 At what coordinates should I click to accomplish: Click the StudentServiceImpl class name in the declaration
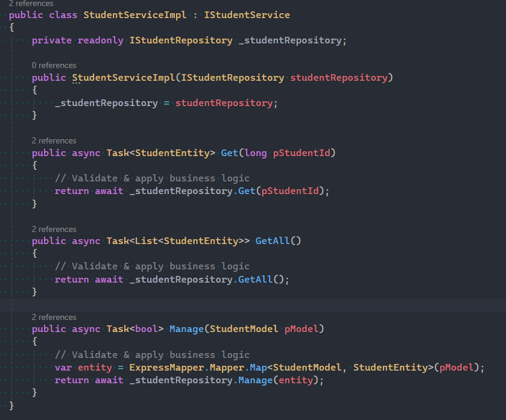(135, 15)
